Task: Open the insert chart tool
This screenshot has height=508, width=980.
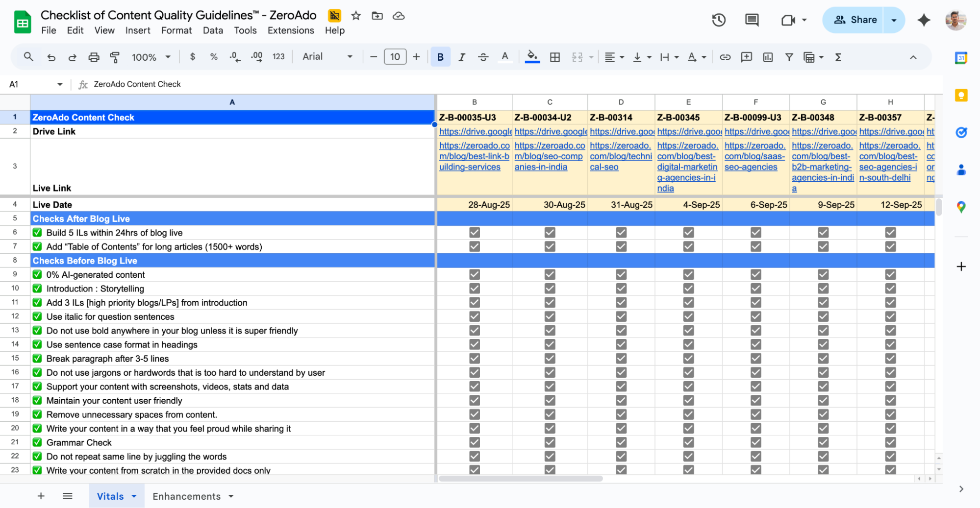Action: 767,57
